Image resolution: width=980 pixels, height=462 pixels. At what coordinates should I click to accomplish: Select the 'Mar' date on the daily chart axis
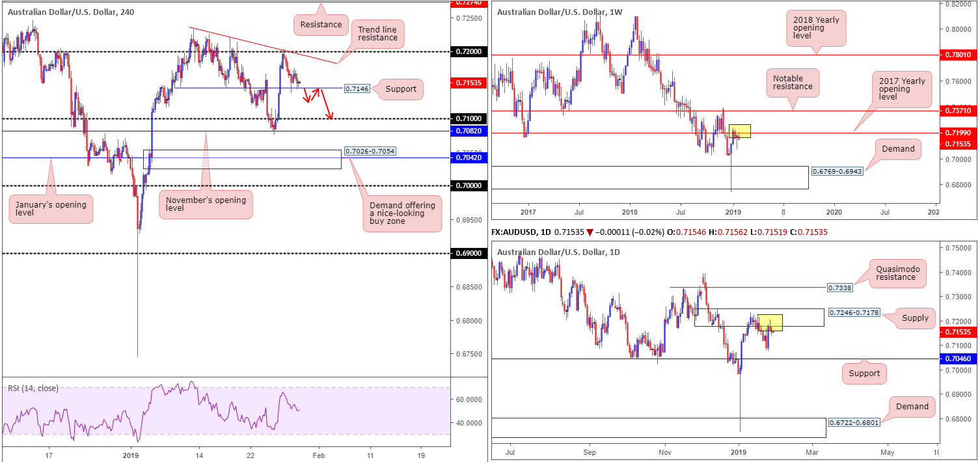click(813, 451)
